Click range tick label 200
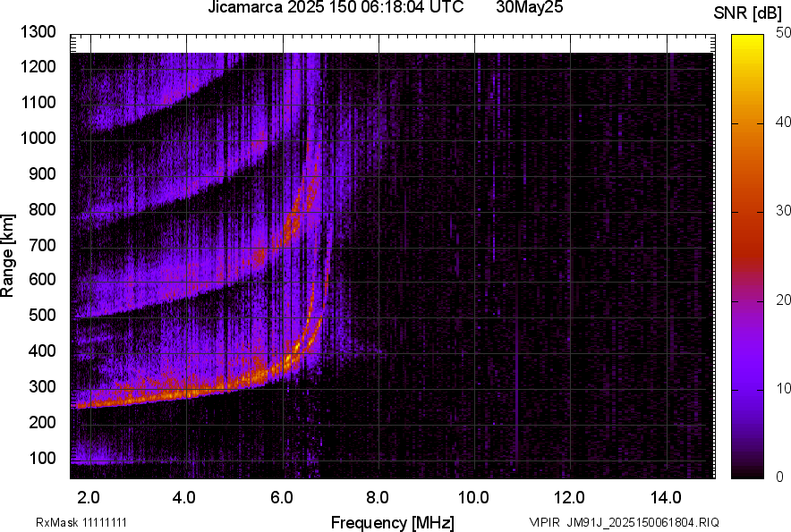The image size is (791, 532). tap(42, 422)
